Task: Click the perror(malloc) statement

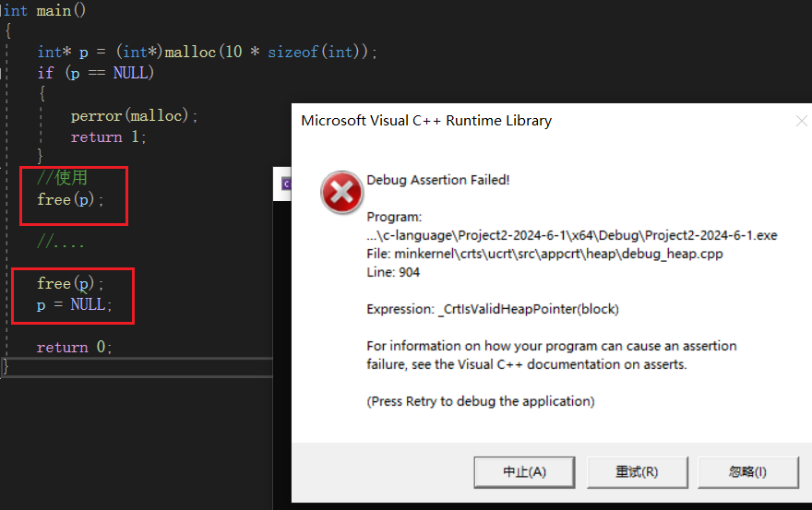Action: (x=135, y=116)
